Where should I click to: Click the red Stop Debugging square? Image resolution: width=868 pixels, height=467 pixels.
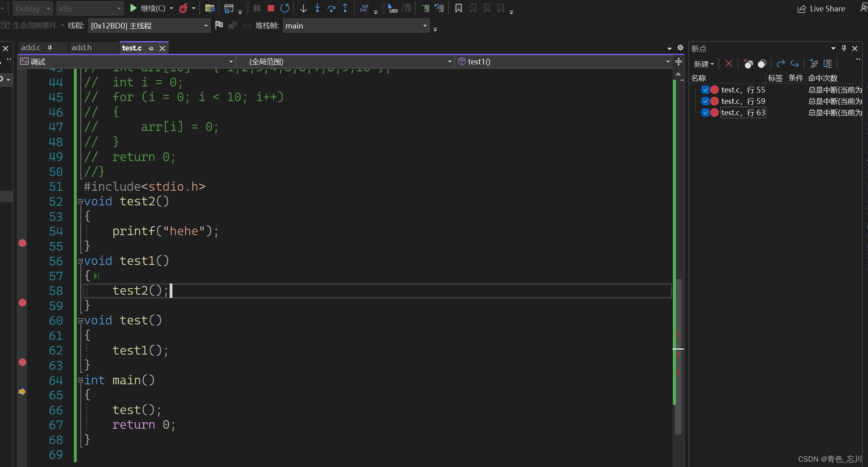[x=271, y=8]
